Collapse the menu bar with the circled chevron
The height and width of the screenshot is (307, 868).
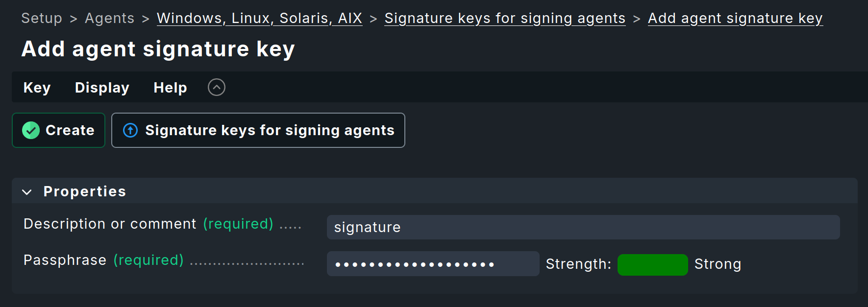pyautogui.click(x=217, y=87)
